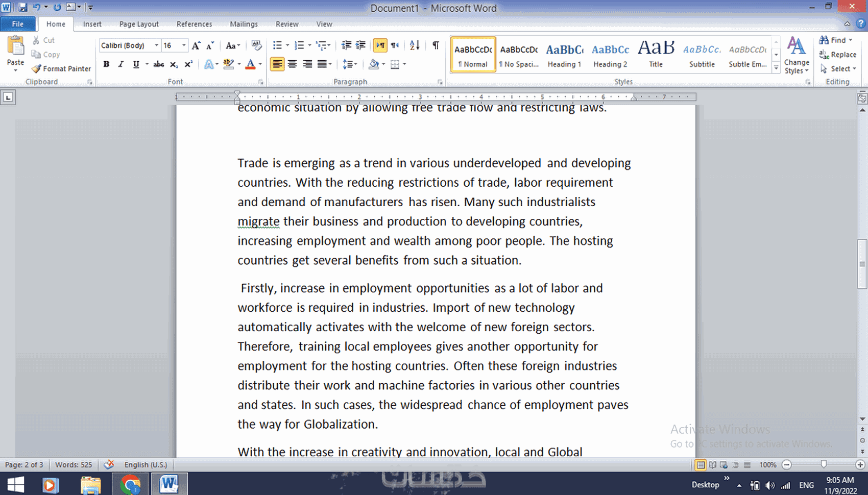Open Google Chrome from the taskbar
This screenshot has width=868, height=495.
coord(130,484)
